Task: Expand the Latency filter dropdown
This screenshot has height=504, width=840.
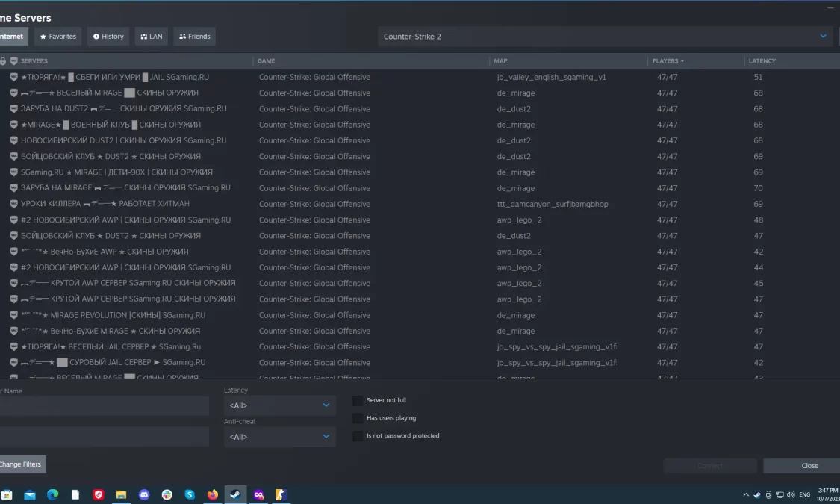Action: [x=280, y=405]
